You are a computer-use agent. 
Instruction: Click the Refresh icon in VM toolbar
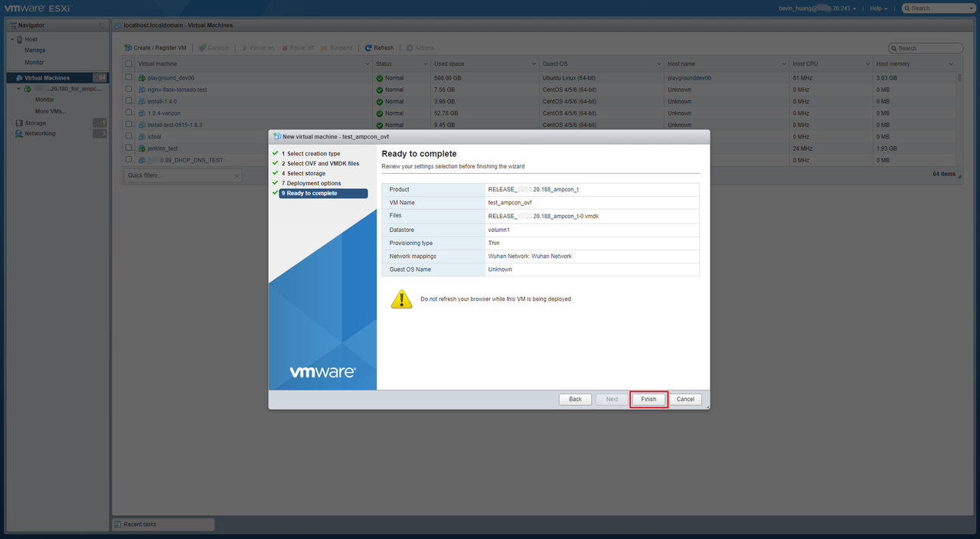point(368,47)
